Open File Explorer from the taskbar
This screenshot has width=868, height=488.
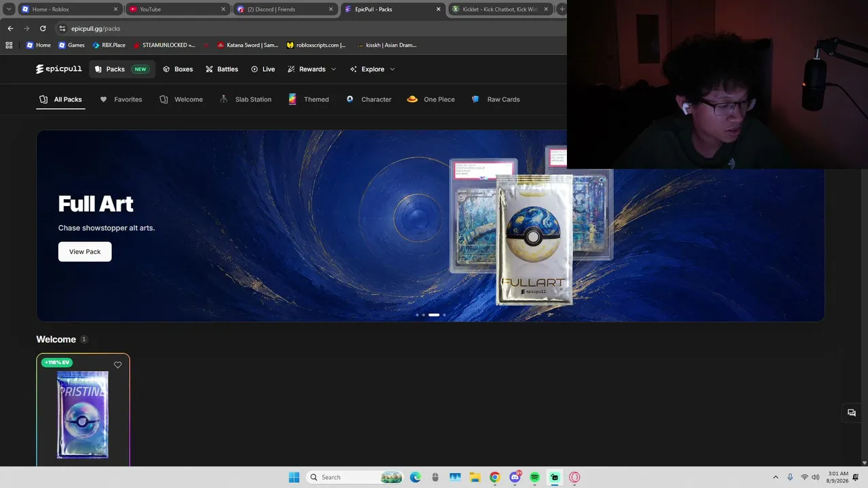pyautogui.click(x=475, y=477)
